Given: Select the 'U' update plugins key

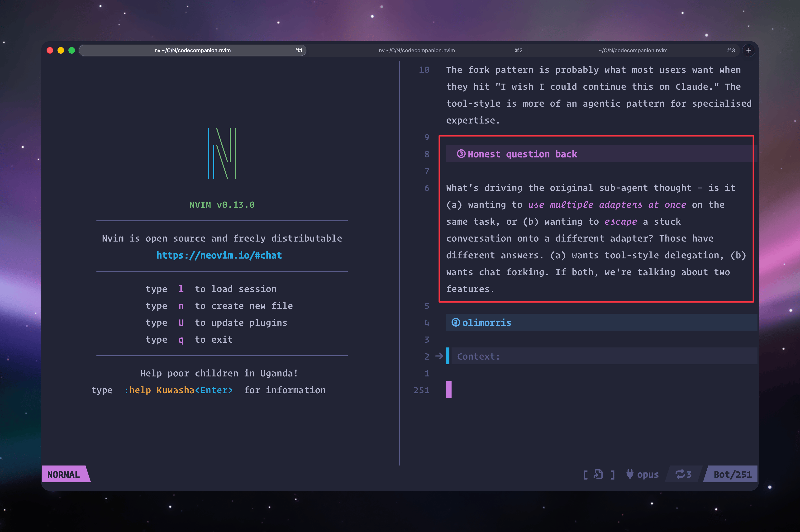Looking at the screenshot, I should [x=181, y=323].
